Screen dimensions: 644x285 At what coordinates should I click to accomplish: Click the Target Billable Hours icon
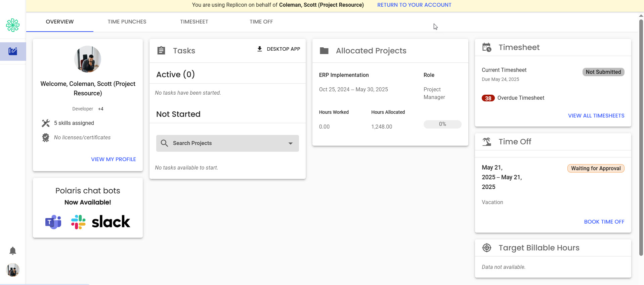[487, 248]
